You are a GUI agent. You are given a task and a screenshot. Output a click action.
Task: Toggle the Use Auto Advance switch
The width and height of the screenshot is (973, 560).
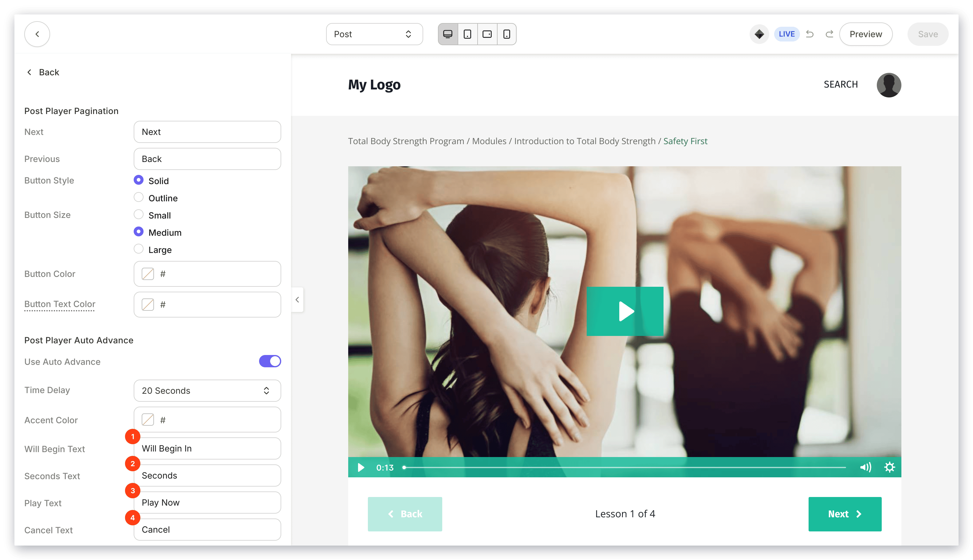click(x=270, y=361)
